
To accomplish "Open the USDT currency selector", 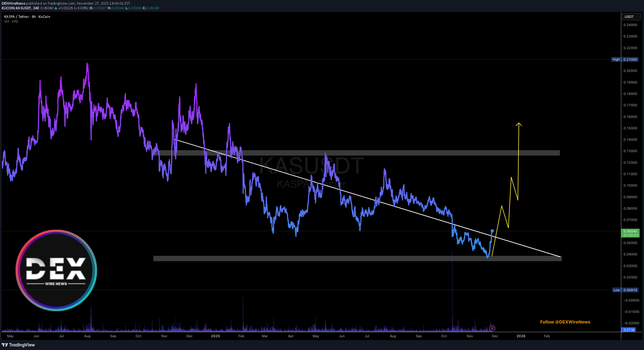I will click(x=631, y=17).
